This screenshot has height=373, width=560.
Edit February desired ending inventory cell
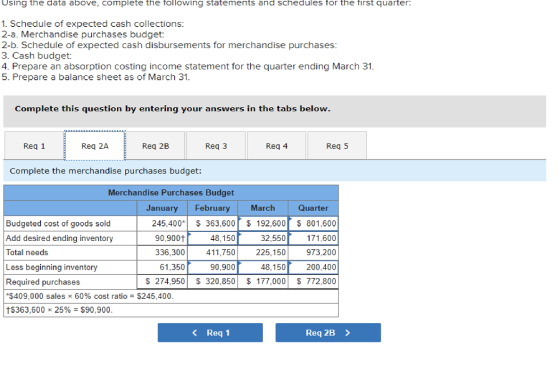(x=212, y=238)
